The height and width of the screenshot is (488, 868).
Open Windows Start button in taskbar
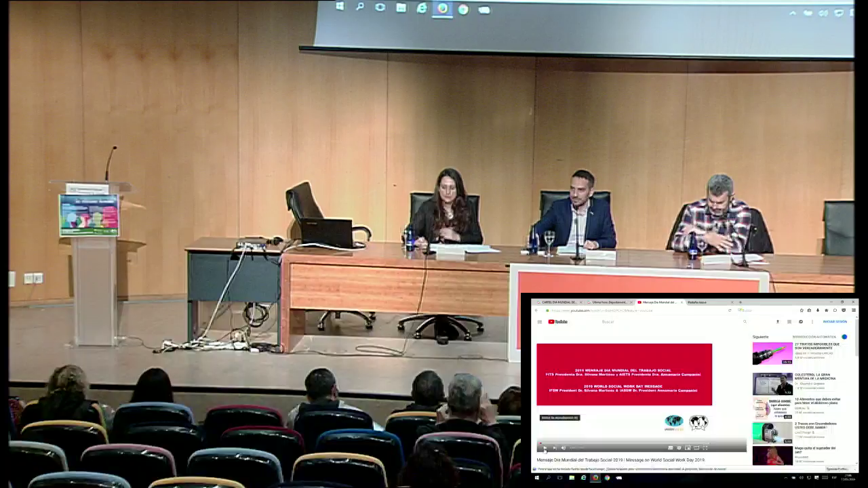536,478
